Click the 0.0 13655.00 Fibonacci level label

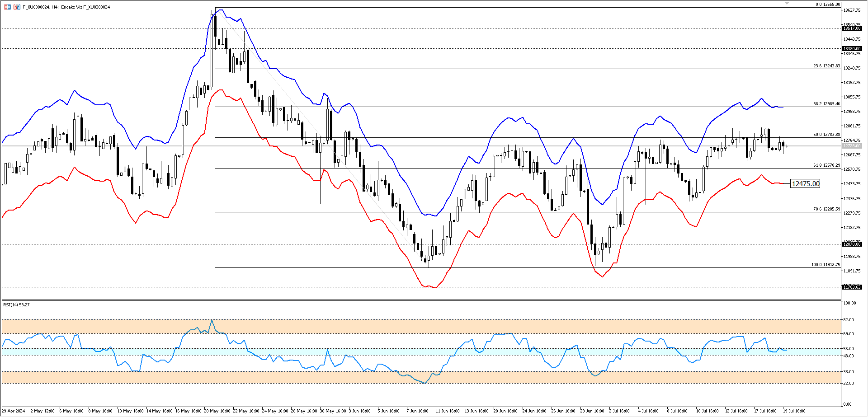pos(828,5)
